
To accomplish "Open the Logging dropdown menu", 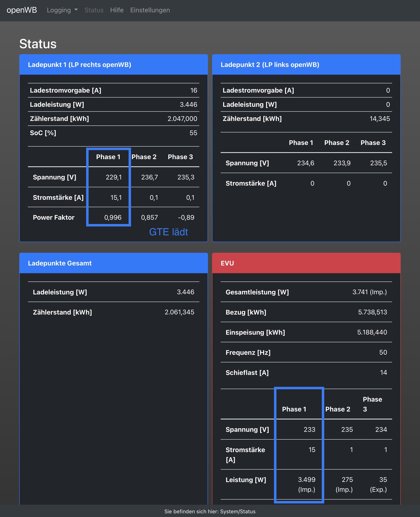I will pyautogui.click(x=59, y=10).
